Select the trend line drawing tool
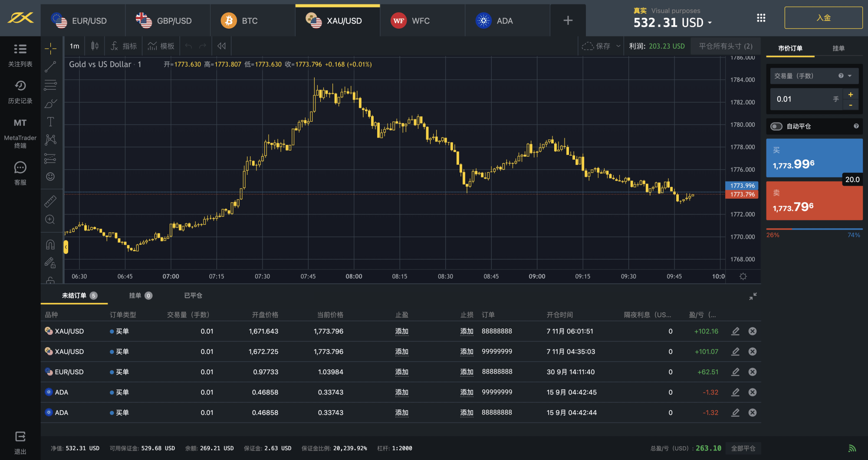Screen dimensions: 868x460 (x=50, y=66)
